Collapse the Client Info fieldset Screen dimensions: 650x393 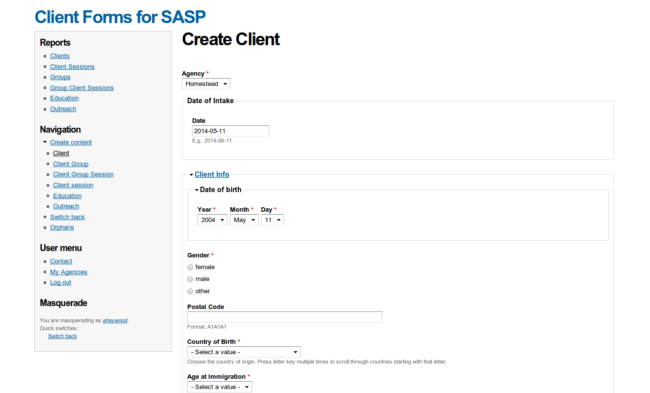pyautogui.click(x=211, y=175)
